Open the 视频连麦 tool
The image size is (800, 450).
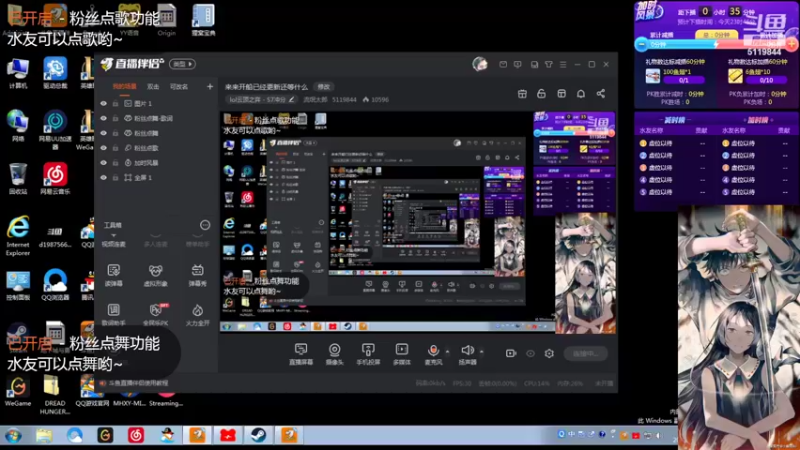tap(113, 240)
